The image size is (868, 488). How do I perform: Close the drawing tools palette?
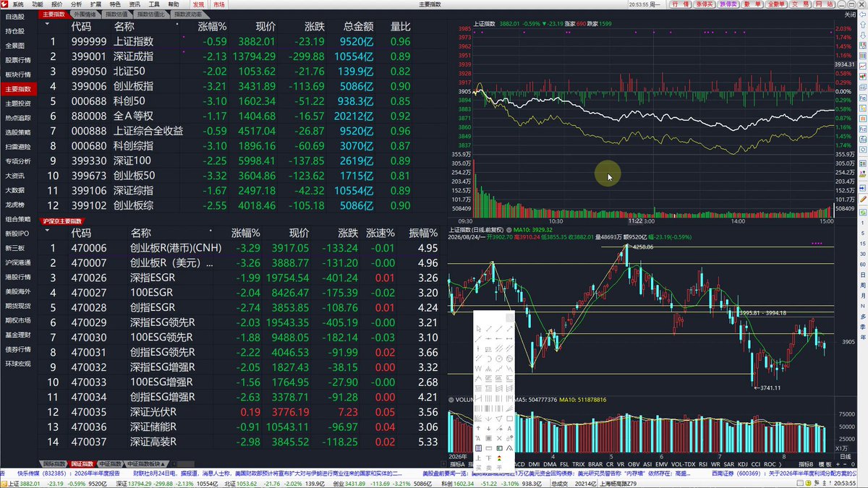click(510, 318)
